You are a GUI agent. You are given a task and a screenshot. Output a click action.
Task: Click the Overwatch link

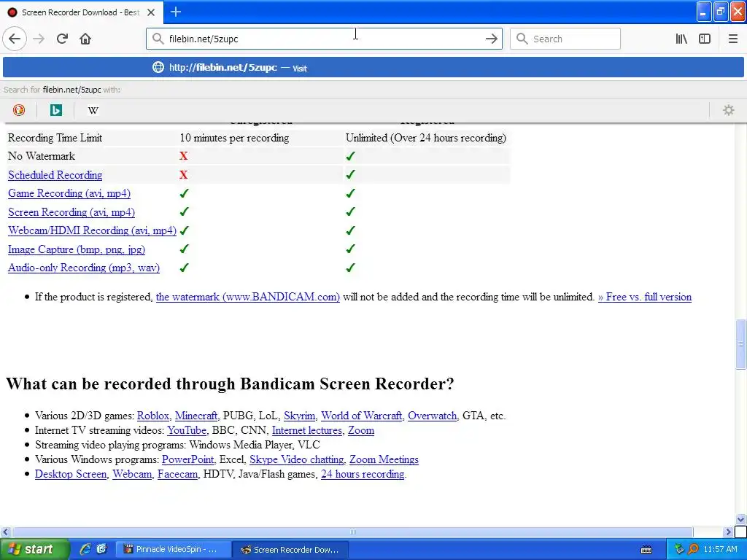click(432, 416)
